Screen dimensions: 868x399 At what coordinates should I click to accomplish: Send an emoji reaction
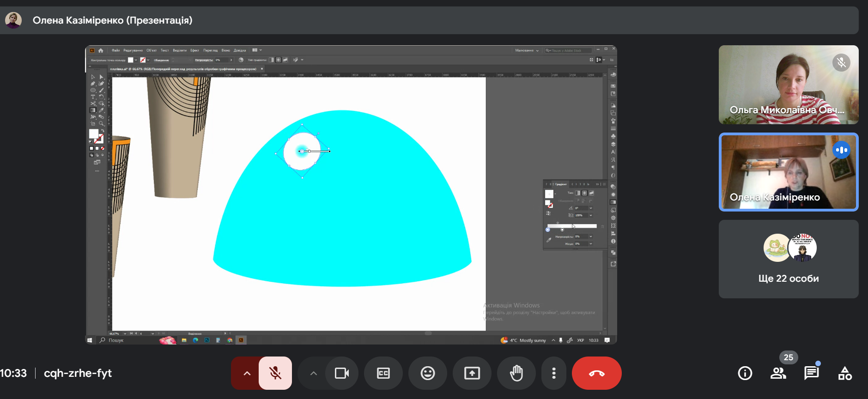point(428,373)
